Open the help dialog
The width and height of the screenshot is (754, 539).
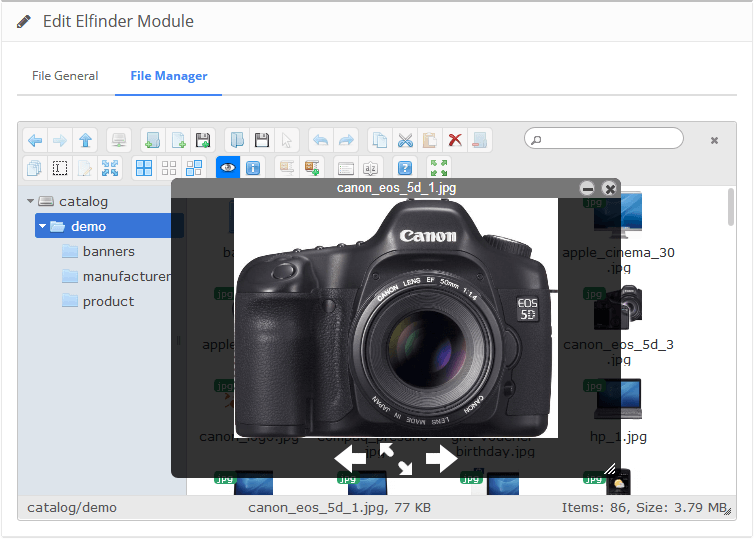tap(405, 168)
